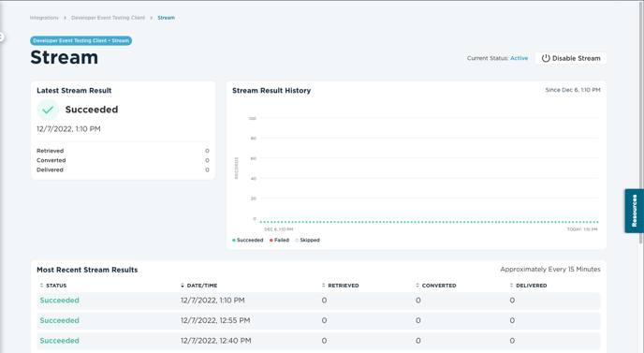Viewport: 644px width, 353px height.
Task: Toggle Failed series in chart legend
Action: click(x=279, y=240)
